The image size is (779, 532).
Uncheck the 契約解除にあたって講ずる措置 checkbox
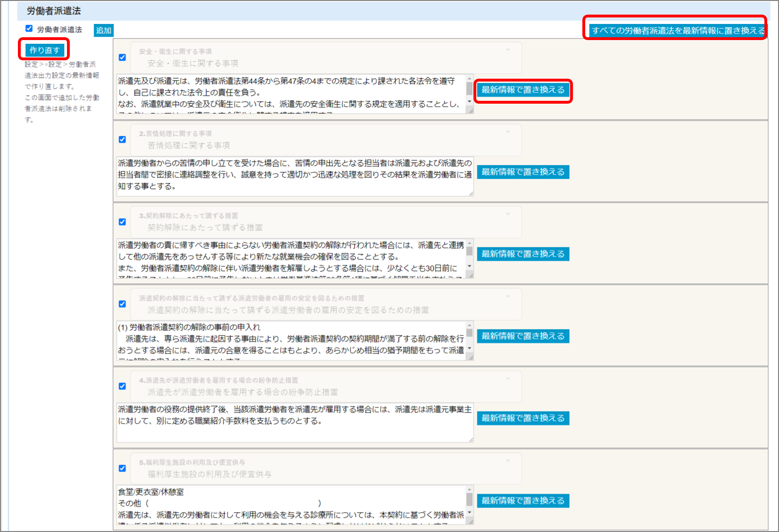click(x=123, y=222)
